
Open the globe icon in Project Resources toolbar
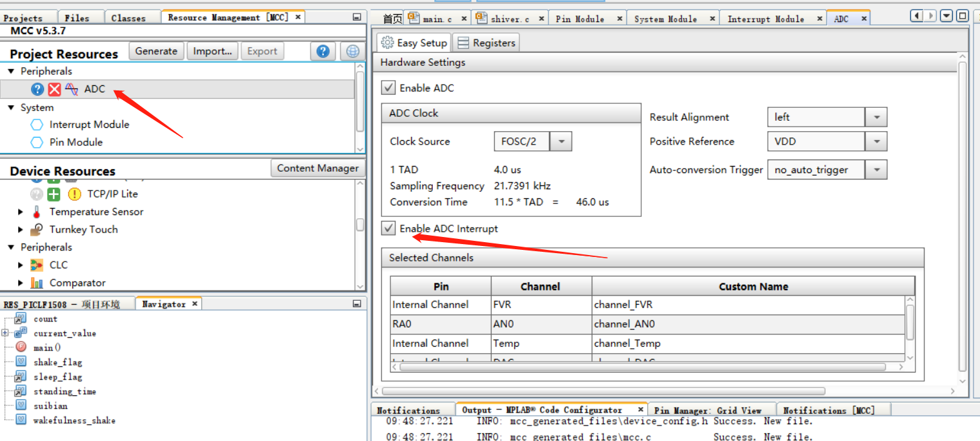click(x=352, y=51)
